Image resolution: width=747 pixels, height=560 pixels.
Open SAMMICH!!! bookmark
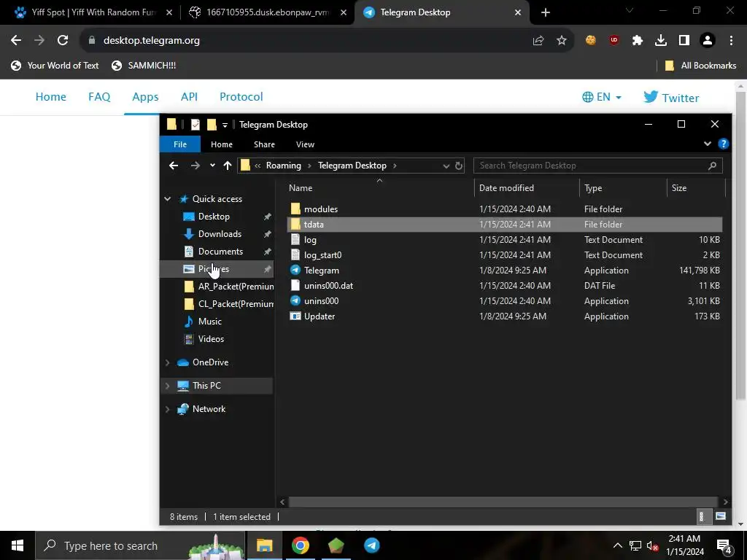144,66
